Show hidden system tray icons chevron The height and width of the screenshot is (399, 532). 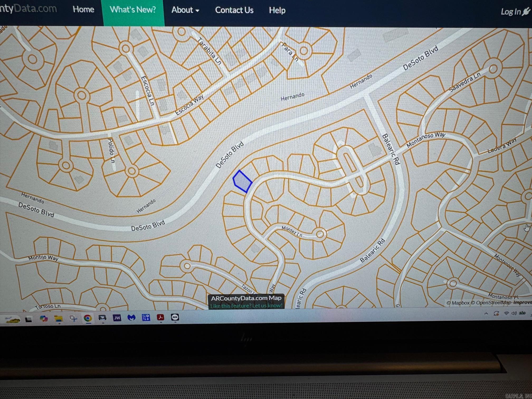coord(486,313)
